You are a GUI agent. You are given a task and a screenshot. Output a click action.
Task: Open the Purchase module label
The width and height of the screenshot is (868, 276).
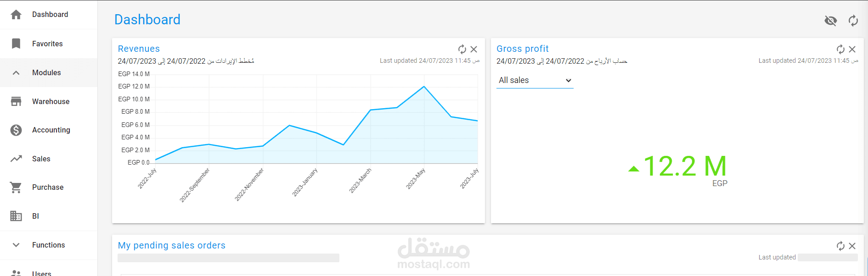pos(48,188)
